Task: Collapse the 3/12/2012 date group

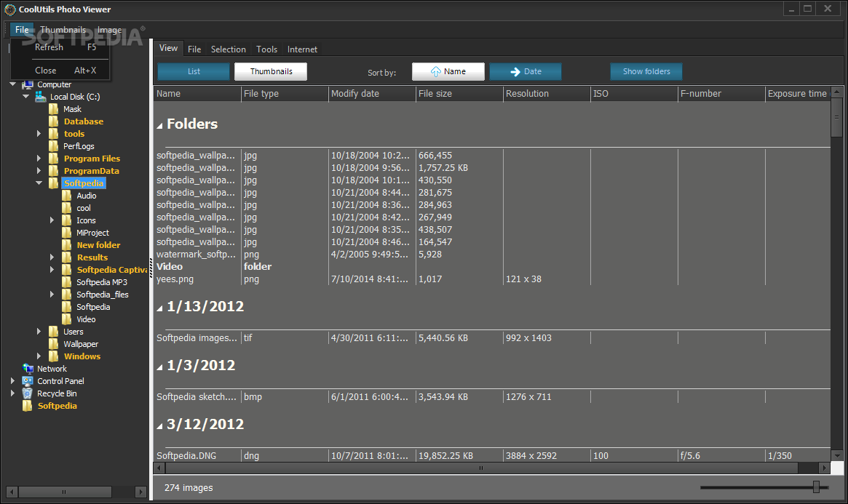Action: coord(160,426)
